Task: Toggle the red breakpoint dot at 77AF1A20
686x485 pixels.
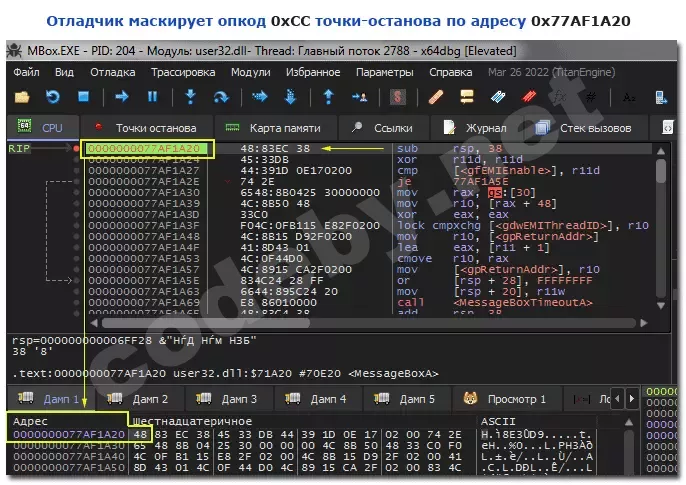Action: coord(76,149)
